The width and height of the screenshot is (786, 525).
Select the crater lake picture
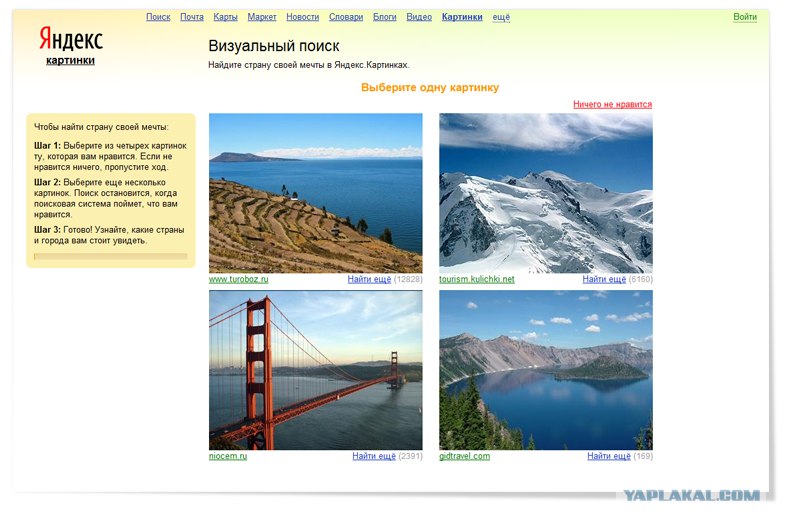545,370
